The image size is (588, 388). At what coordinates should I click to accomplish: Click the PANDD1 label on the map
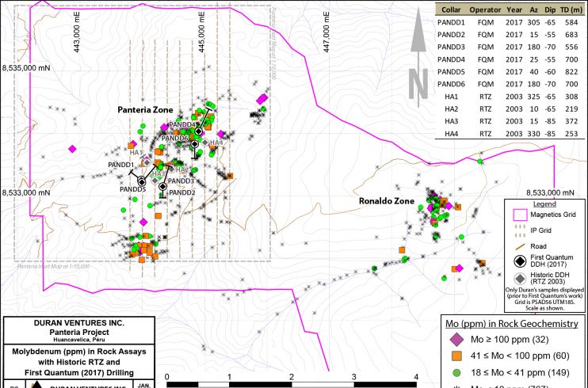coord(120,165)
